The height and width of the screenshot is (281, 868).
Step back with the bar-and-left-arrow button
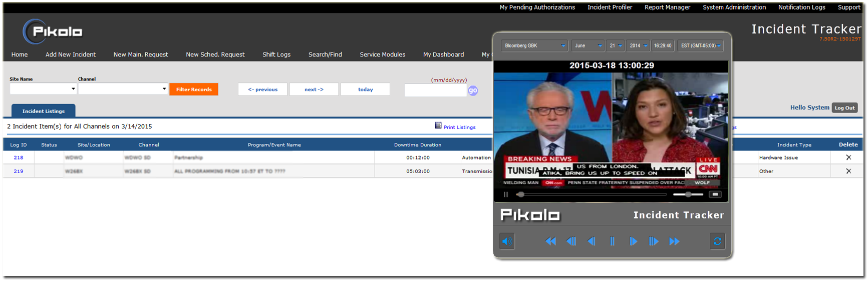571,241
